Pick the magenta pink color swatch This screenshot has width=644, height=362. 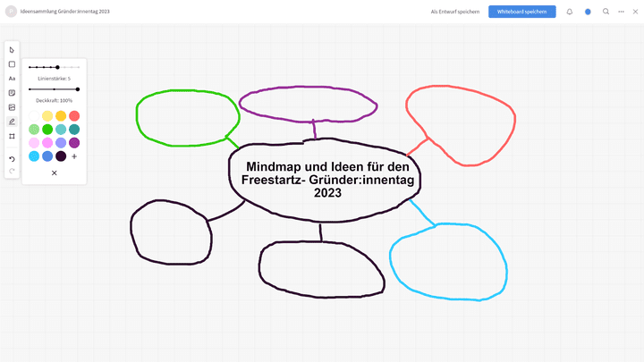(x=47, y=143)
